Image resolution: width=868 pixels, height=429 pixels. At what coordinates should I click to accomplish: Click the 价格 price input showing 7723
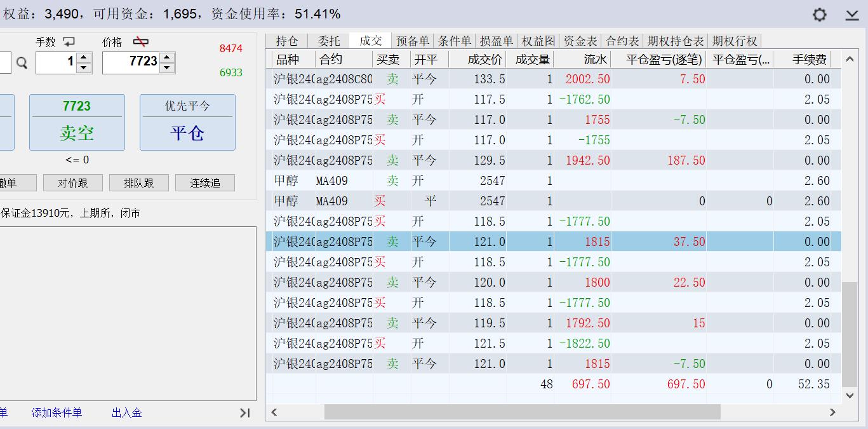pyautogui.click(x=131, y=62)
